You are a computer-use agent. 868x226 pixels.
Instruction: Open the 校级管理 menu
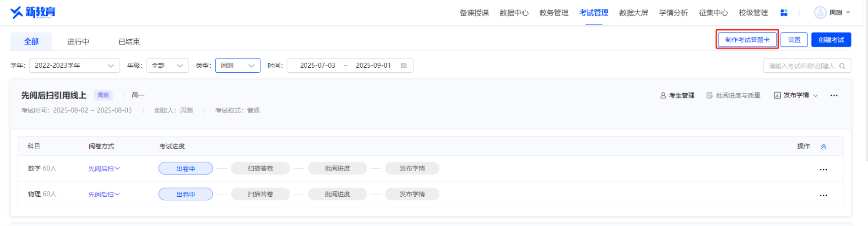coord(753,13)
